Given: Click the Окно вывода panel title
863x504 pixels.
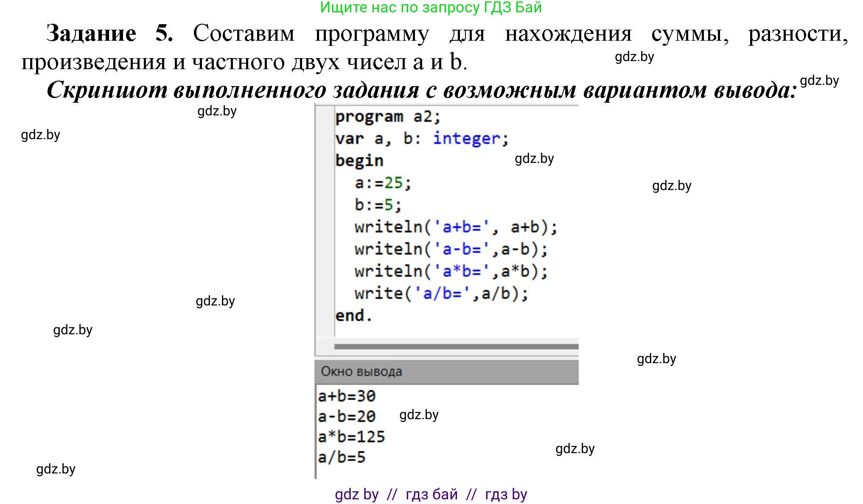Looking at the screenshot, I should (361, 371).
